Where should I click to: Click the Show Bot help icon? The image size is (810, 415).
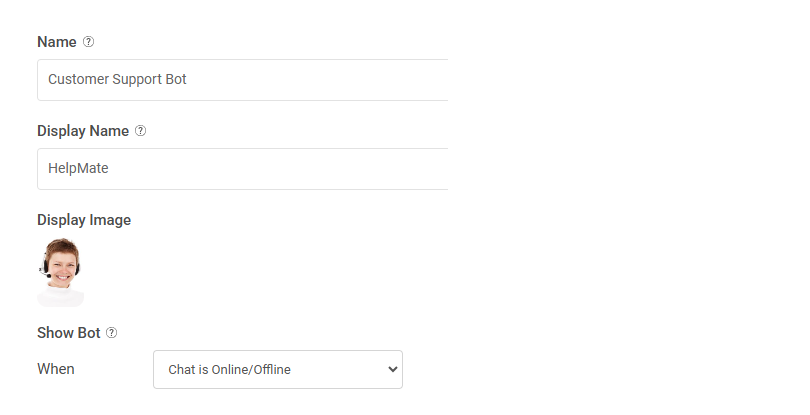[x=111, y=333]
